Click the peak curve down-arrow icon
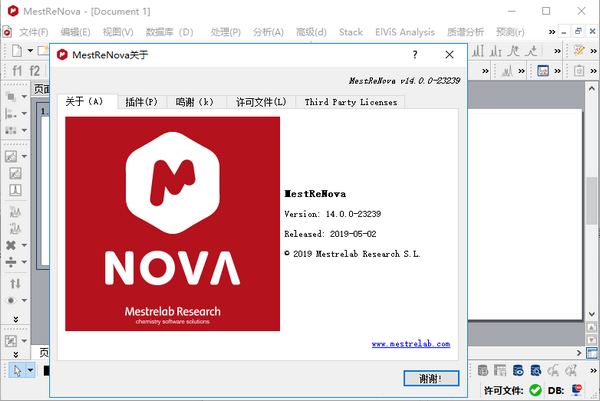This screenshot has height=401, width=600. 531,51
